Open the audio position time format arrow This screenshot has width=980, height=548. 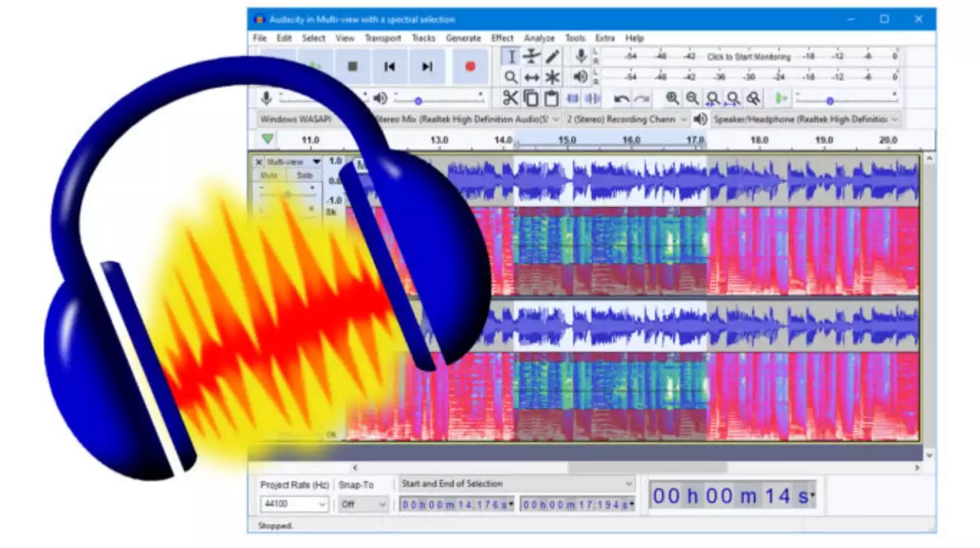tap(812, 496)
